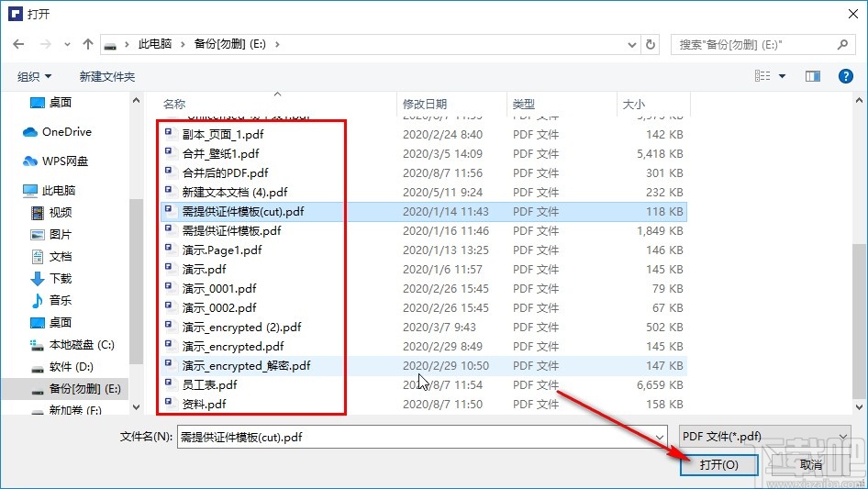Click 新建文件夹 button
The width and height of the screenshot is (868, 489).
pyautogui.click(x=106, y=76)
